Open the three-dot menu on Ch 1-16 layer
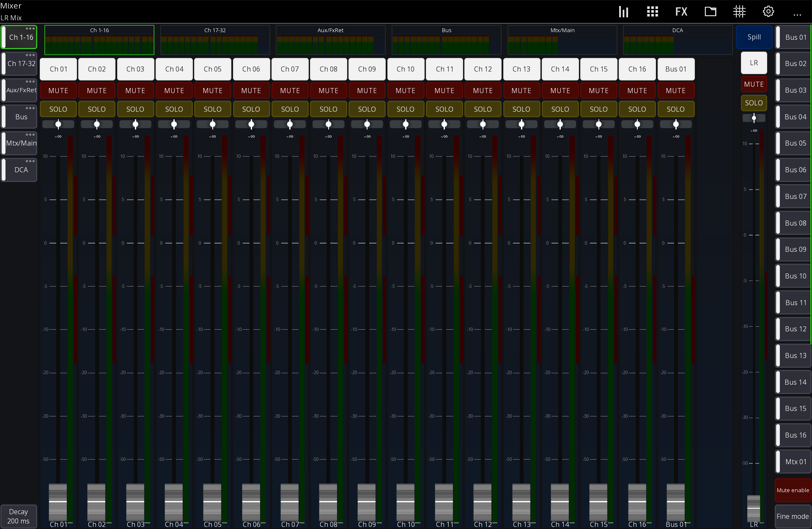 [x=30, y=29]
